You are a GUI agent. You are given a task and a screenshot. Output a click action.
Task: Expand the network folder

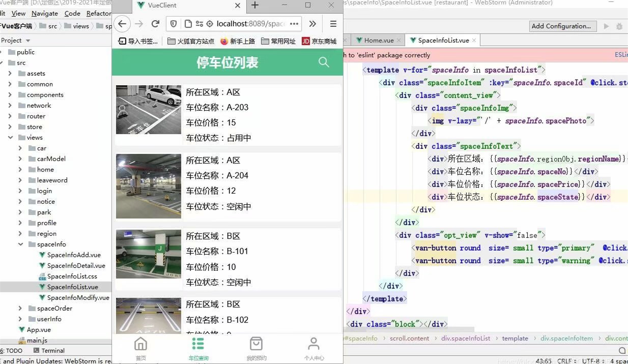[x=10, y=105]
